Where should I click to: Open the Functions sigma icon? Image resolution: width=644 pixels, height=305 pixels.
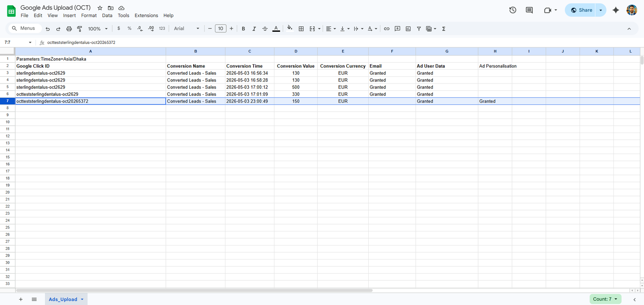[444, 29]
